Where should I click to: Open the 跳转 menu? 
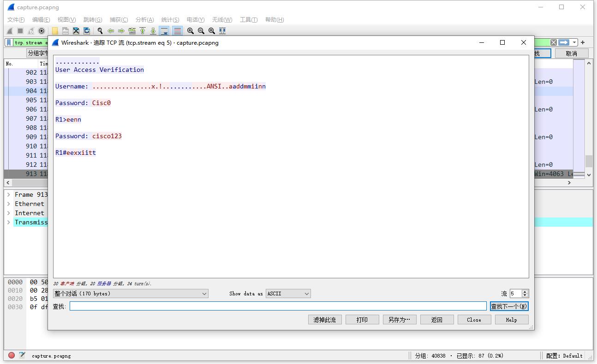(x=93, y=19)
